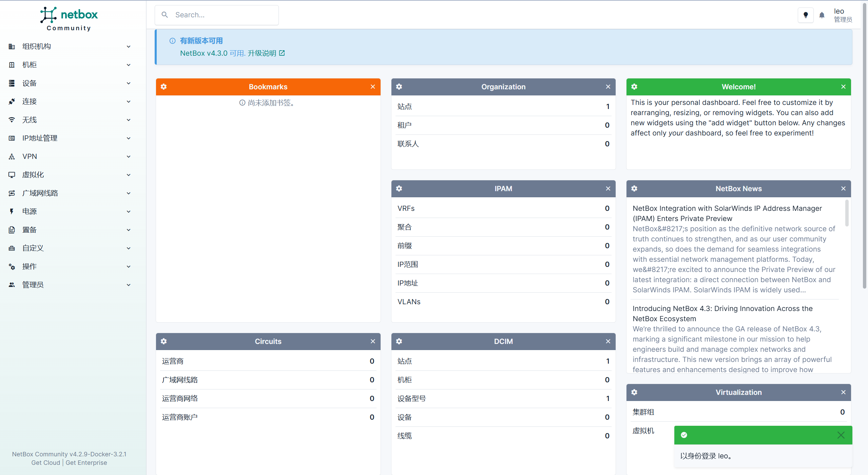
Task: Open notifications bell icon
Action: point(822,15)
